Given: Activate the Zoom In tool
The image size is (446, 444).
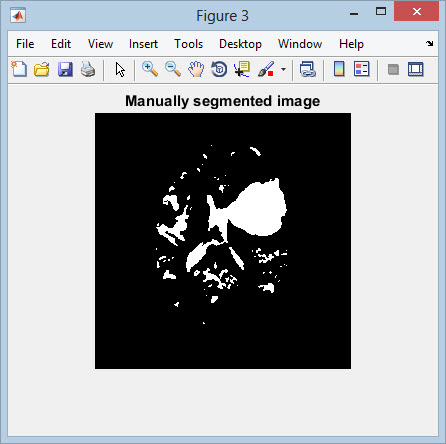Looking at the screenshot, I should [150, 69].
